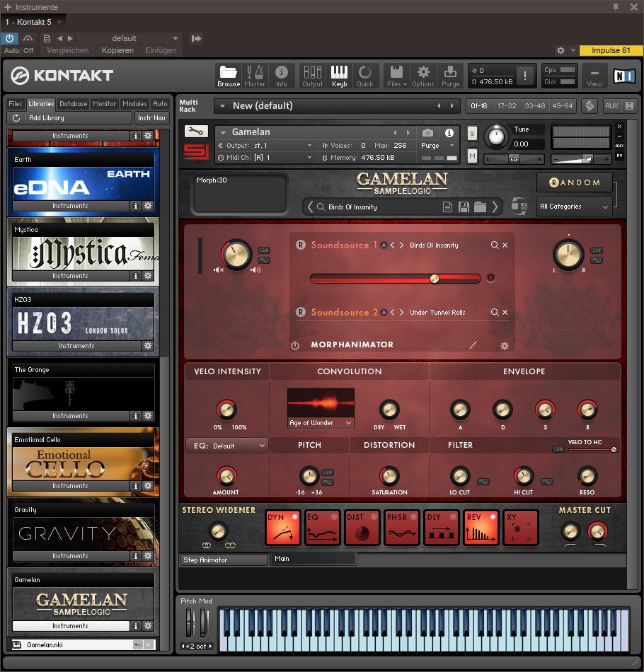Open the EQ Default preset dropdown
This screenshot has width=644, height=672.
pos(226,446)
